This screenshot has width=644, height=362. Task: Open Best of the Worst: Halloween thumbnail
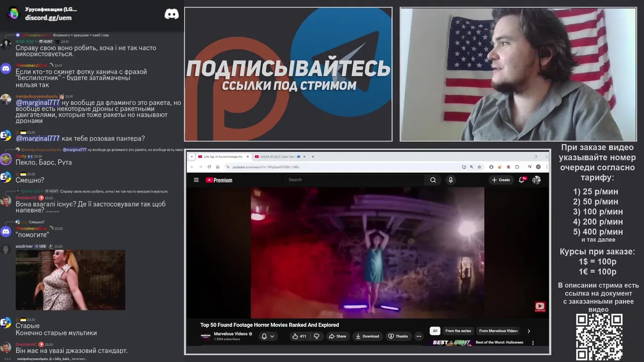tap(452, 343)
